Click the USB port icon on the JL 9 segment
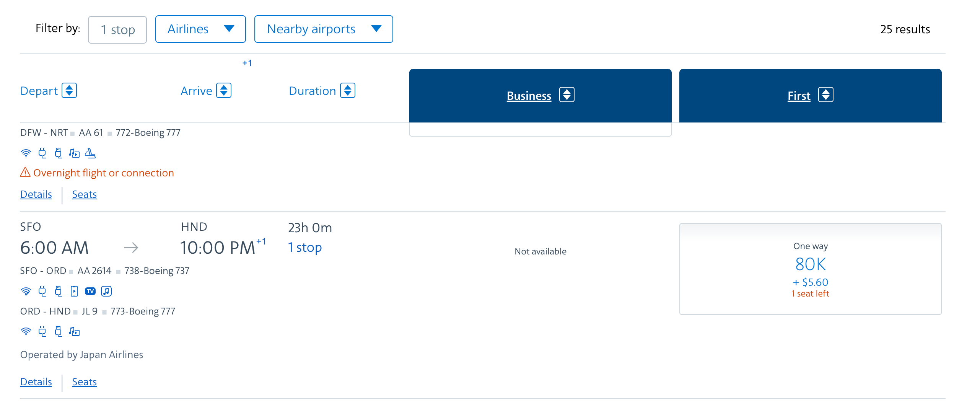The image size is (980, 401). [58, 331]
